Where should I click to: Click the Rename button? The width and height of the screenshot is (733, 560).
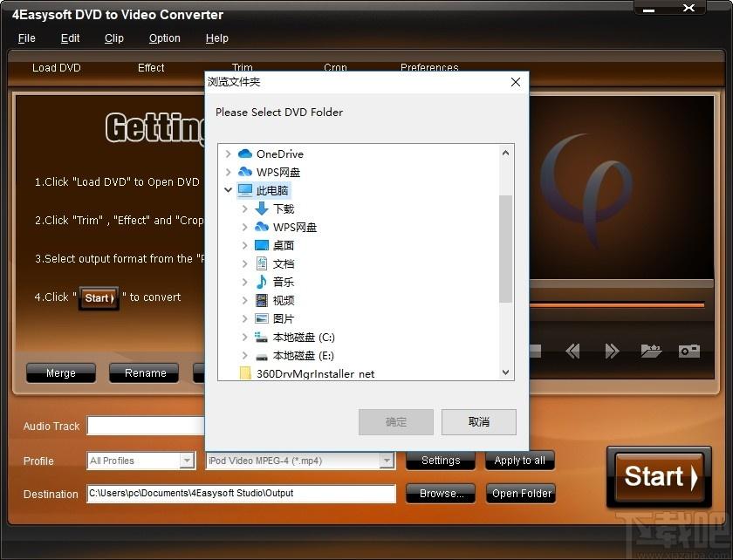(145, 373)
